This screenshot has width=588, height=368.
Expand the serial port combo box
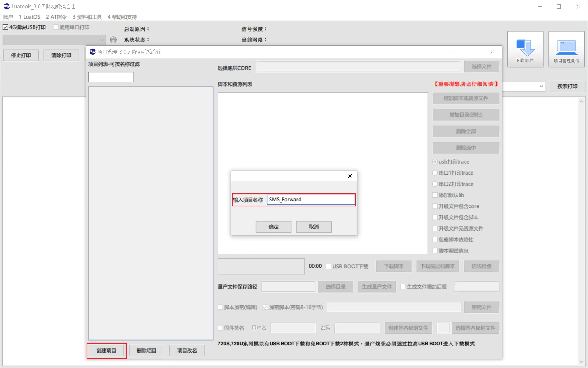point(54,40)
